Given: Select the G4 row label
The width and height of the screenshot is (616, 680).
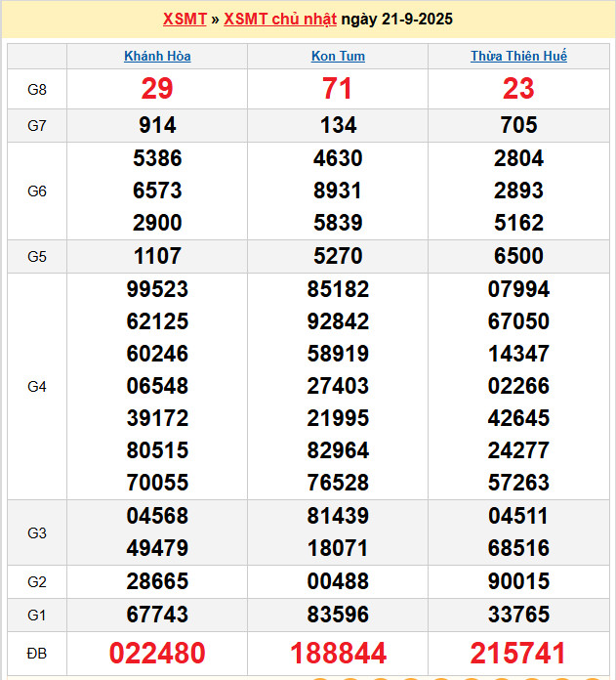Looking at the screenshot, I should click(x=37, y=386).
